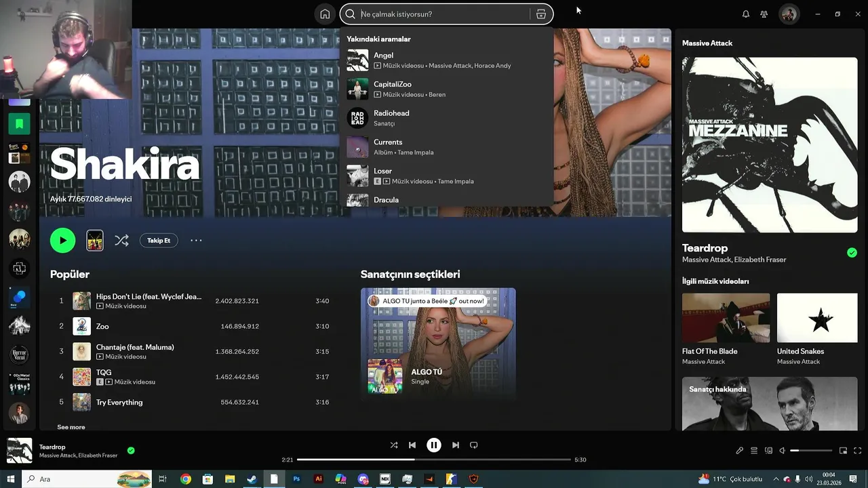Open the Browse icon in search bar

[541, 14]
